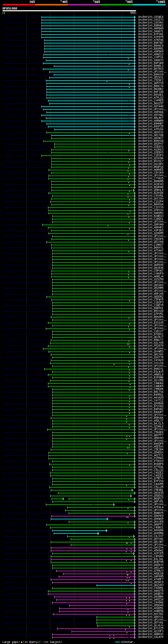Open hit UniRef100_B9RH62
The image size is (168, 644).
(x=151, y=26)
